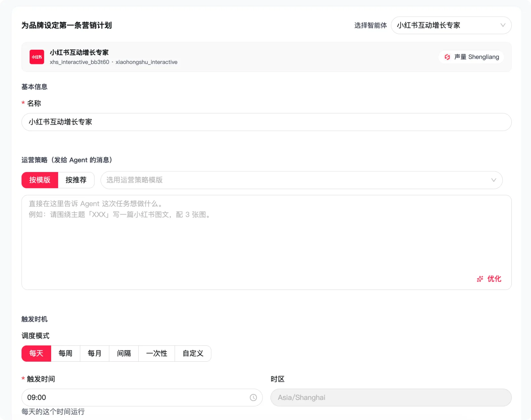Choose the 每天 schedule mode
Viewport: 531px width, 420px height.
36,353
